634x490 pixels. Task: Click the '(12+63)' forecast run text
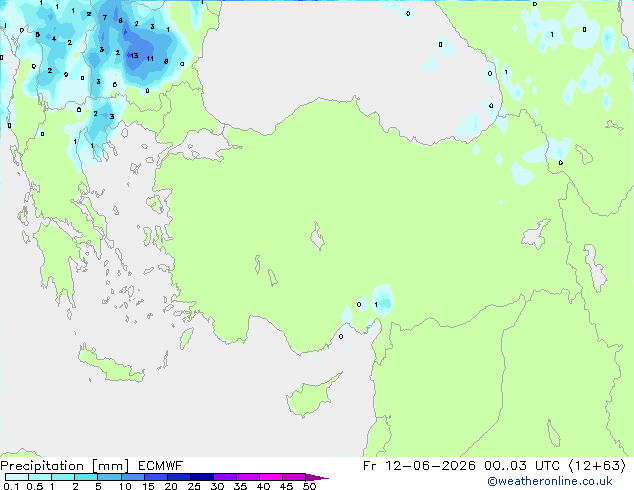598,466
